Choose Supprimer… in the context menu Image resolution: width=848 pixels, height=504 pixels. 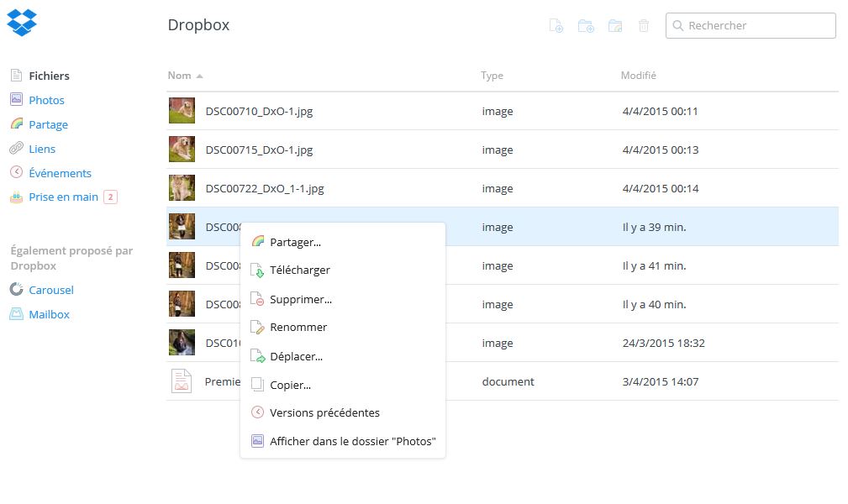pos(300,299)
